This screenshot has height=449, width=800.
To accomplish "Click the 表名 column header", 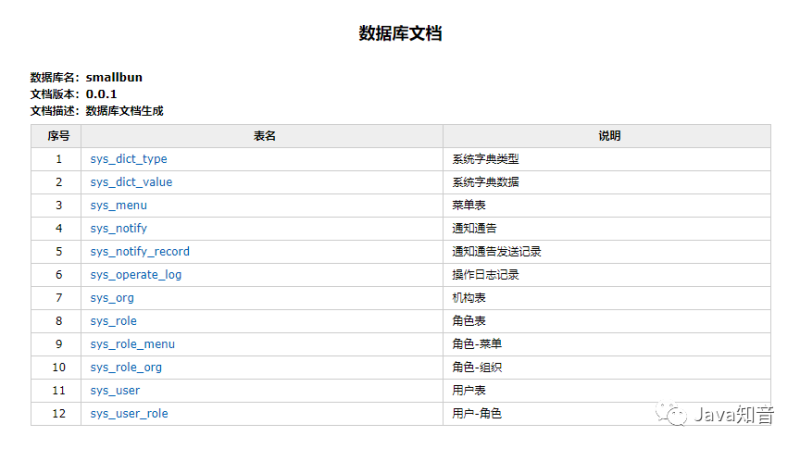I will click(x=264, y=136).
